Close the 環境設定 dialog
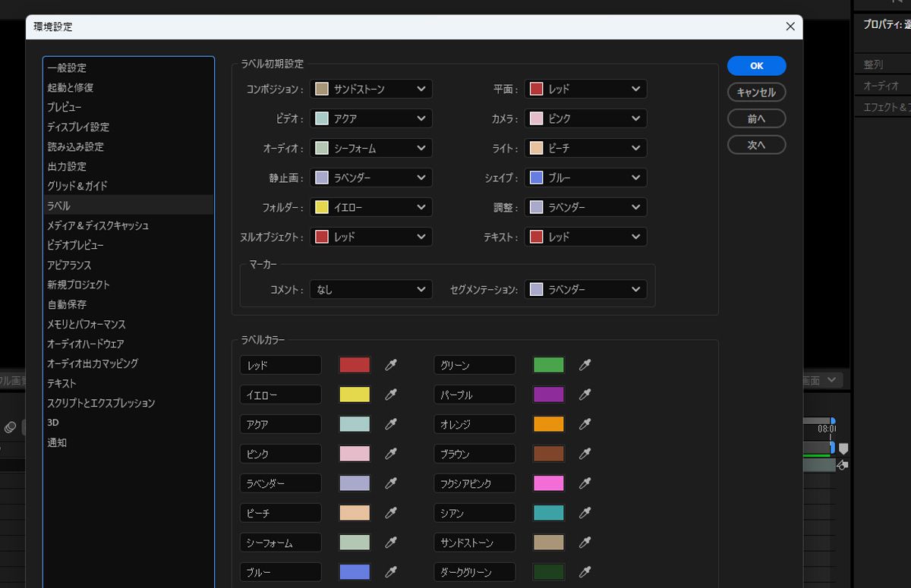Viewport: 911px width, 588px height. click(790, 27)
